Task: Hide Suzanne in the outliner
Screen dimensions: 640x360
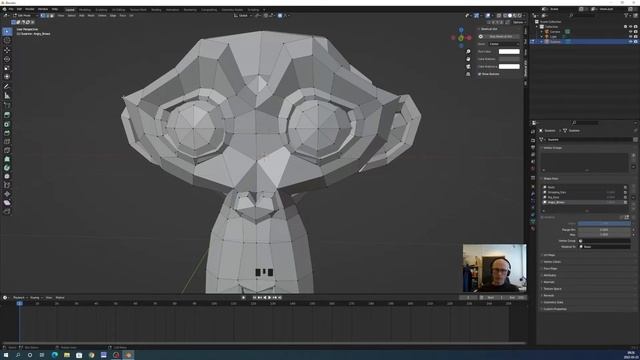Action: [630, 42]
